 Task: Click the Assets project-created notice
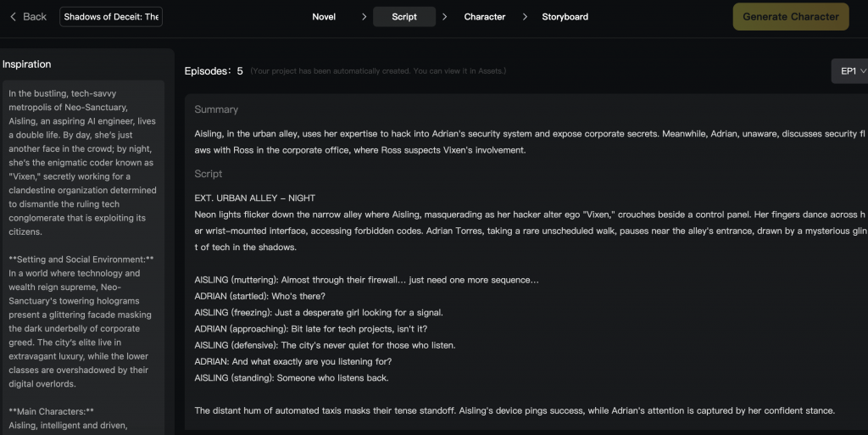378,71
